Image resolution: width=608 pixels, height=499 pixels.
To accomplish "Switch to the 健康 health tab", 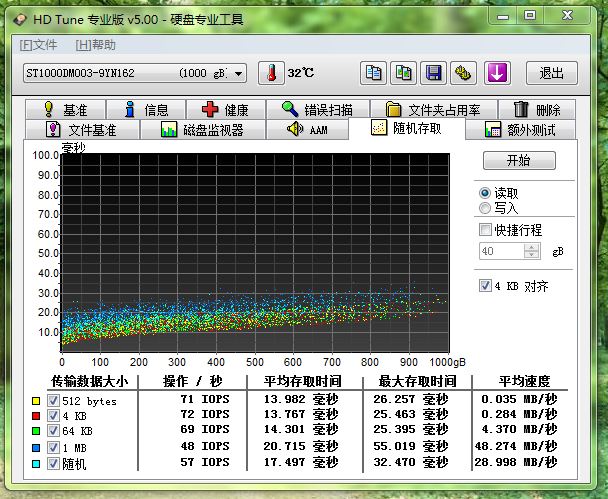I will point(226,110).
